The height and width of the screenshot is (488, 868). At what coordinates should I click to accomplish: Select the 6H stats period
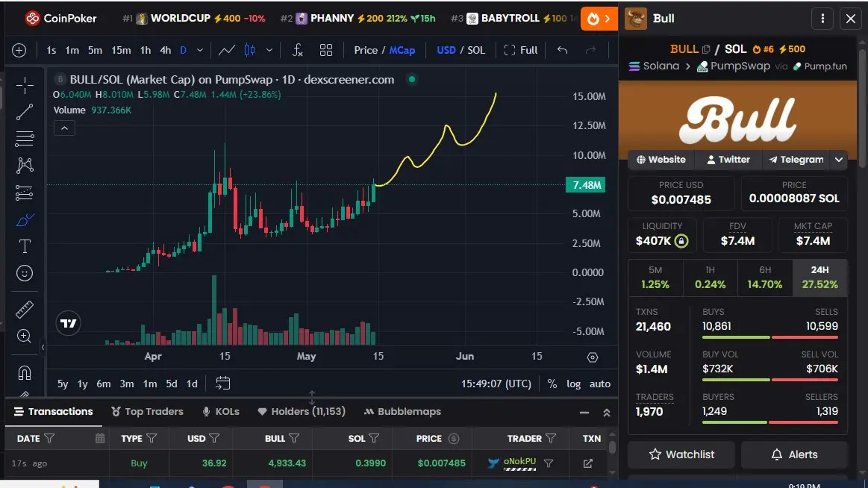point(765,277)
